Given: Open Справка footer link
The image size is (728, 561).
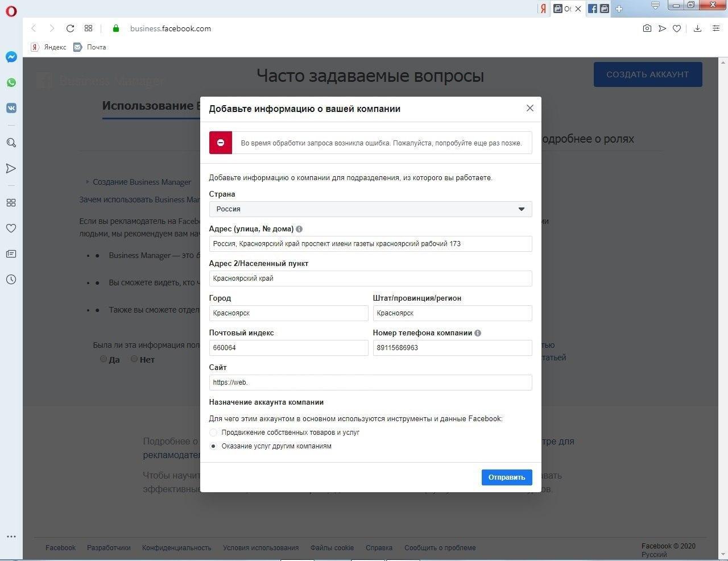Looking at the screenshot, I should (x=379, y=548).
